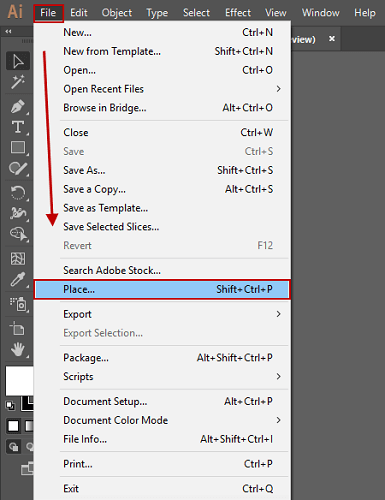This screenshot has width=385, height=500.
Task: Choose Save as Template...
Action: coord(162,208)
